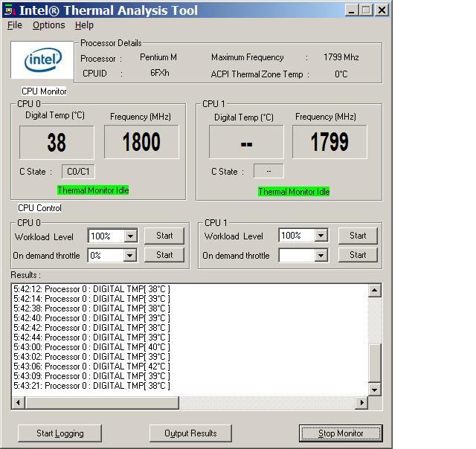Click CPU 0 C State field C0/C1
The height and width of the screenshot is (449, 476).
[x=78, y=172]
